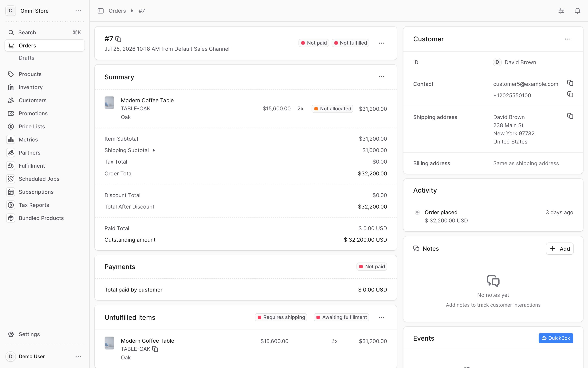Click Outstanding amount $ 32,200.00 USD value
588x368 pixels.
click(x=365, y=240)
